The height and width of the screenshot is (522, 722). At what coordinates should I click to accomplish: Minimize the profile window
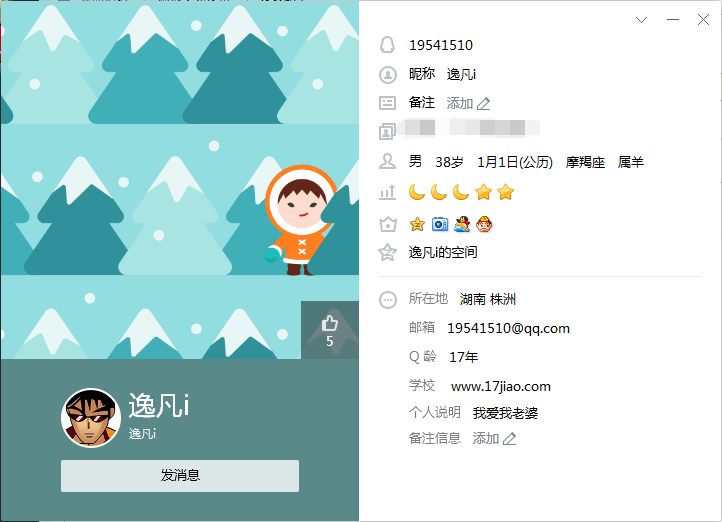673,19
